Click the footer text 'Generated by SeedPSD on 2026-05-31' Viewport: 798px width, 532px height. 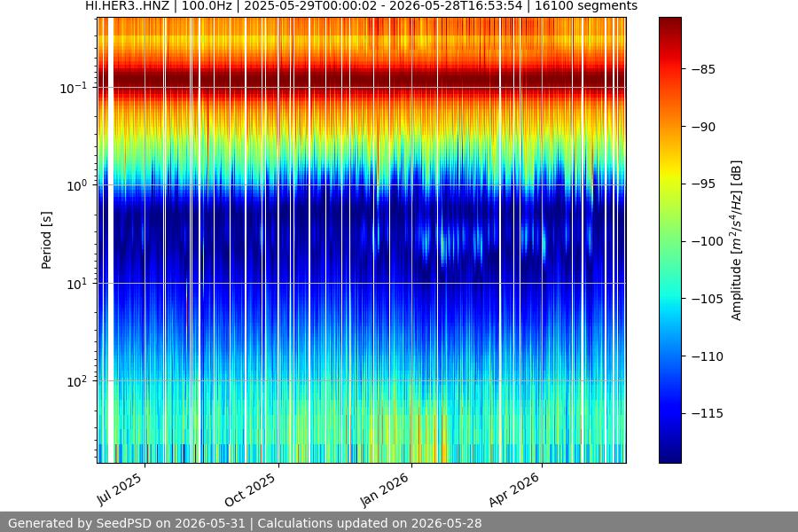127,523
